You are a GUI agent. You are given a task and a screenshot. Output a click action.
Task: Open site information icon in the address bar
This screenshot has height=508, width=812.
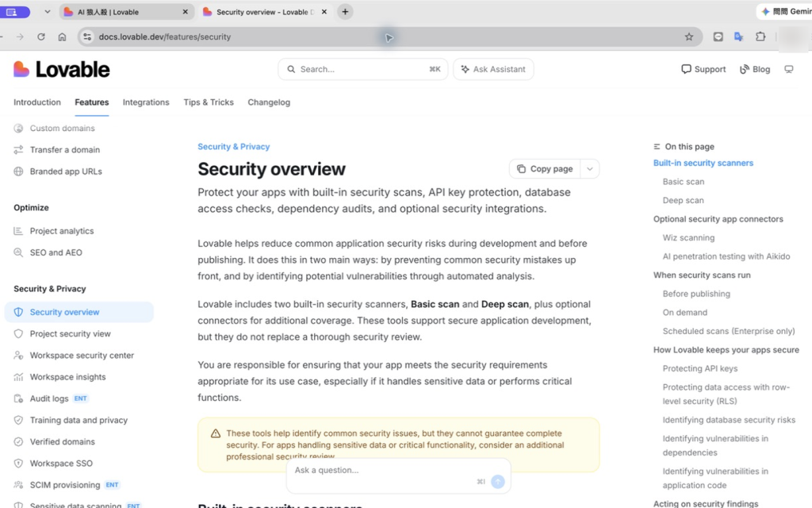(x=87, y=37)
